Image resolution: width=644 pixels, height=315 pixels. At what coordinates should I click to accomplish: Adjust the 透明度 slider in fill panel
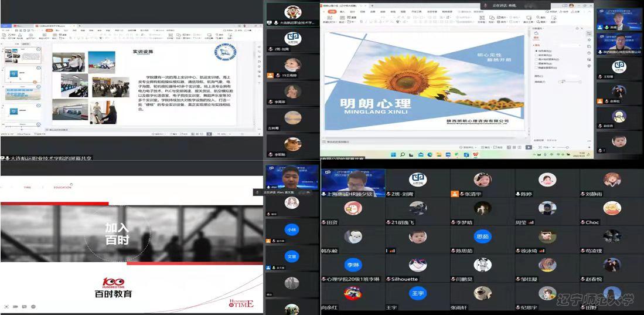tap(563, 82)
